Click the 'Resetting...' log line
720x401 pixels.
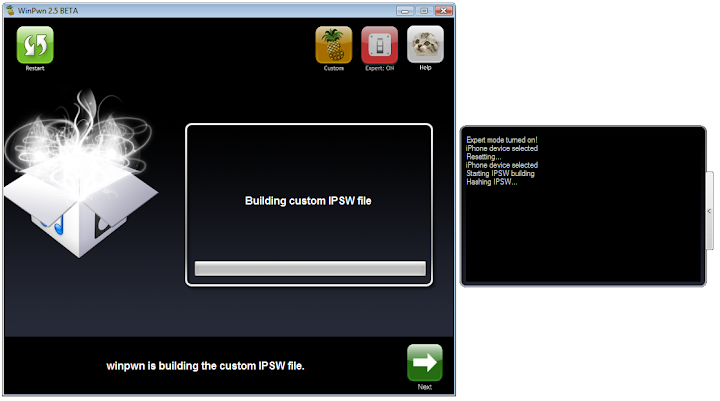coord(484,157)
